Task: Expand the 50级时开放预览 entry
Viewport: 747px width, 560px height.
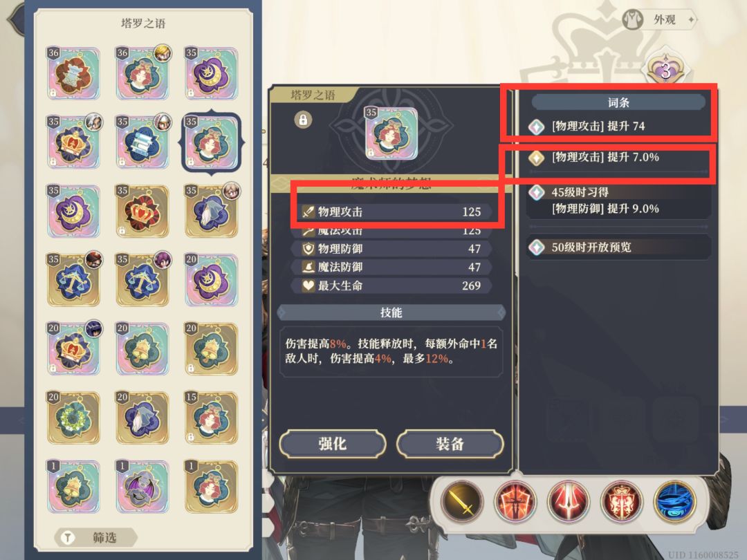Action: click(618, 247)
